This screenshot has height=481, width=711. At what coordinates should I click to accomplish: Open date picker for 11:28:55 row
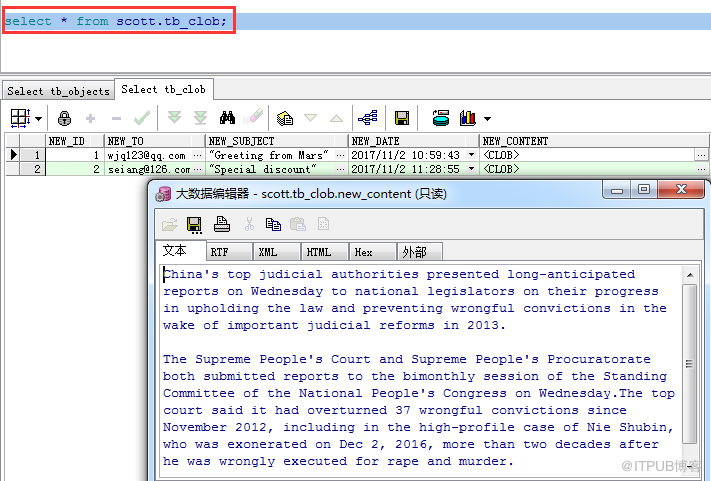pyautogui.click(x=472, y=169)
